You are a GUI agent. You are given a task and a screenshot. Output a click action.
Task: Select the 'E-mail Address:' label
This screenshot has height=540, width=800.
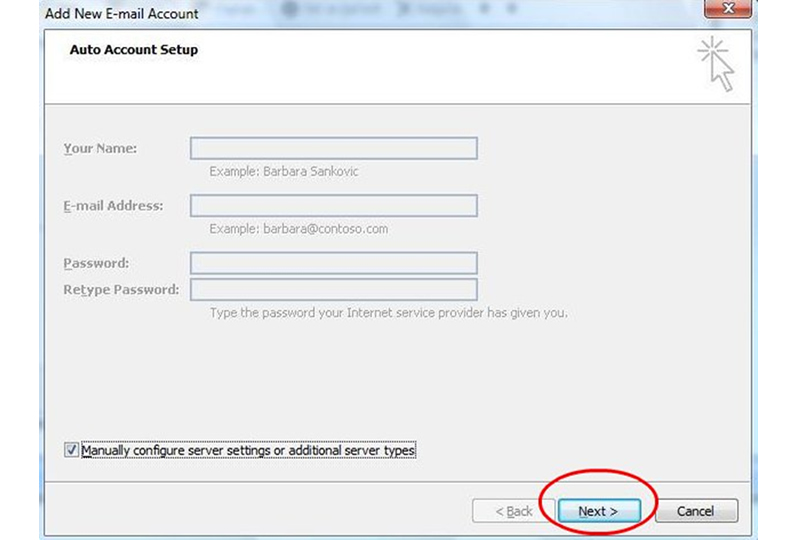113,206
